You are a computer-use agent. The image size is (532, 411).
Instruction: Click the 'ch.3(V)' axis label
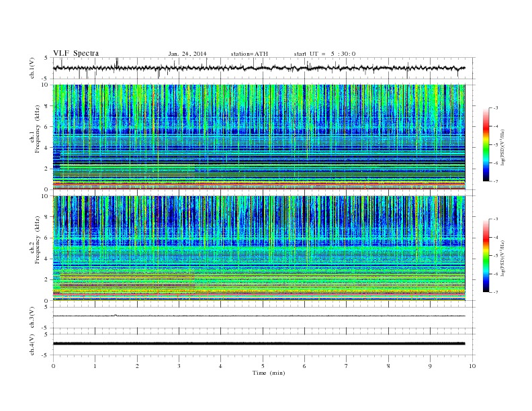(x=32, y=318)
